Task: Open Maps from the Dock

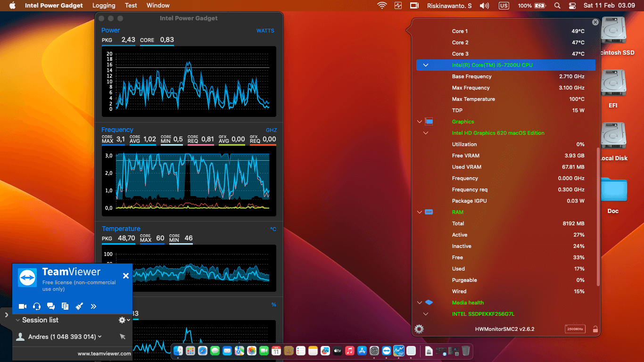Action: pos(239,351)
